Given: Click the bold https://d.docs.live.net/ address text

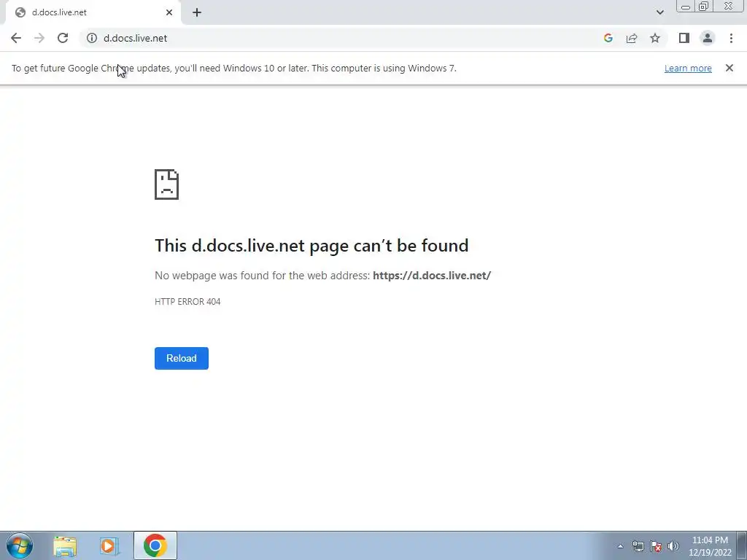Looking at the screenshot, I should [x=432, y=275].
